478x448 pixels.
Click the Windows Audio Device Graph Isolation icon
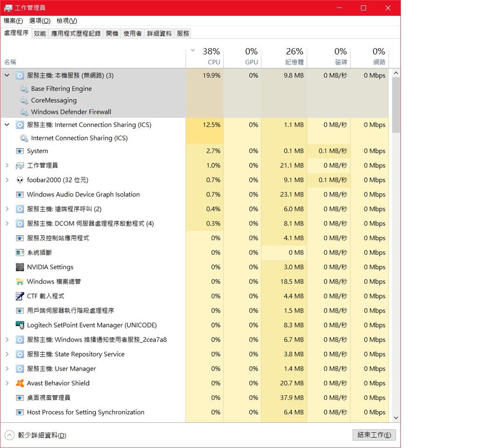click(x=20, y=195)
